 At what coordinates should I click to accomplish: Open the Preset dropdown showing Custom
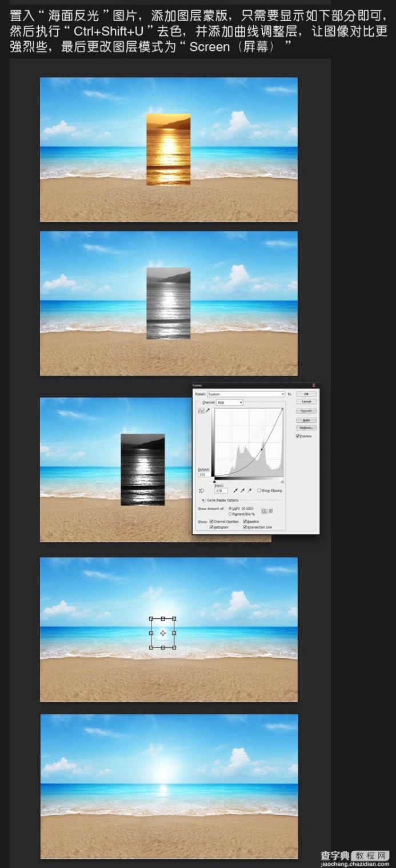[x=246, y=394]
